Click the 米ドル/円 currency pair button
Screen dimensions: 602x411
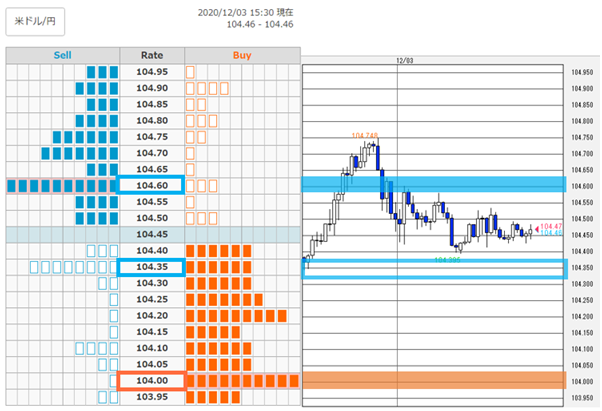(x=35, y=21)
